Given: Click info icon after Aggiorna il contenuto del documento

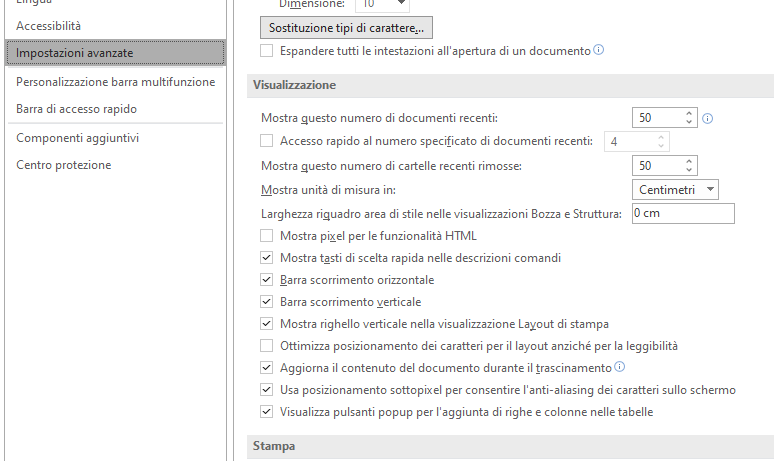Looking at the screenshot, I should 619,367.
